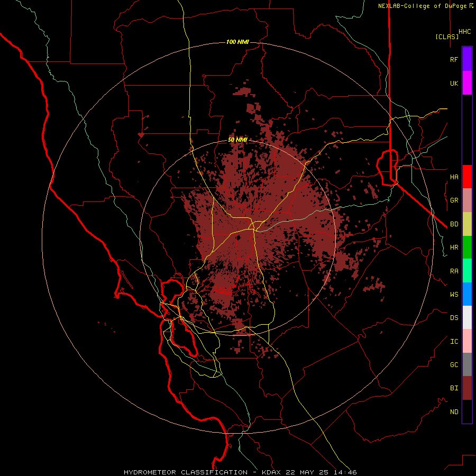Click the RF purple legend swatch
The image size is (476, 476).
(467, 59)
